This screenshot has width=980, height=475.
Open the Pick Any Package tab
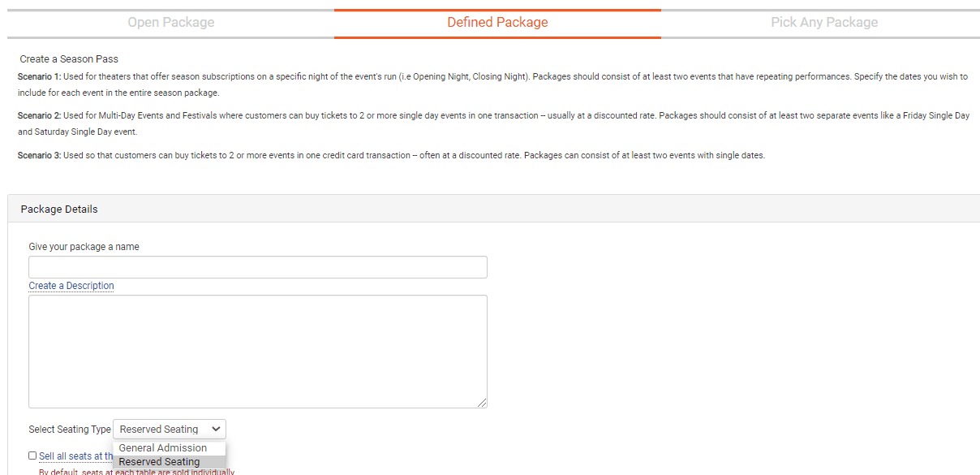pos(824,23)
